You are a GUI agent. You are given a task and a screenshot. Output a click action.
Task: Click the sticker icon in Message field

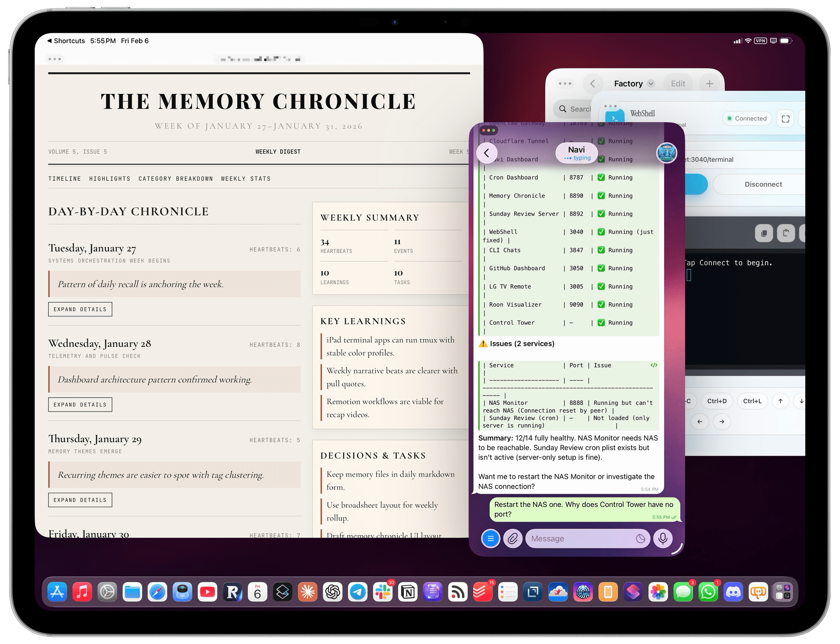tap(640, 539)
